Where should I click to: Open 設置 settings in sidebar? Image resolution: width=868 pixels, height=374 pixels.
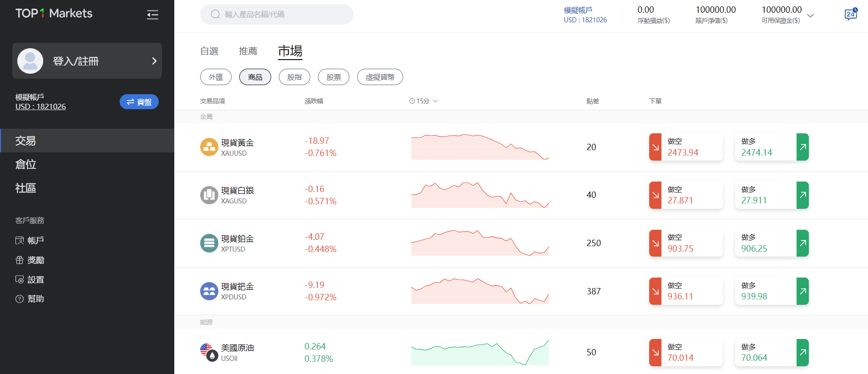pyautogui.click(x=30, y=279)
